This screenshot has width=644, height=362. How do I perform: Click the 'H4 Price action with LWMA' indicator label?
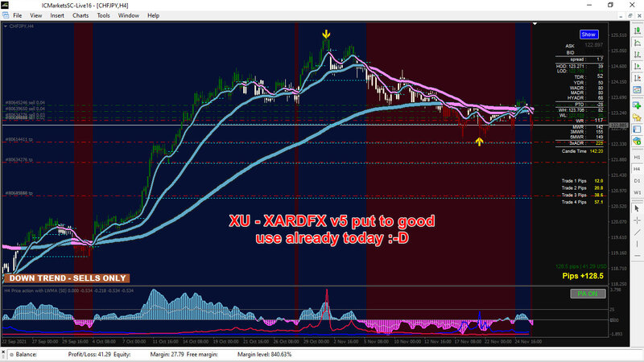pyautogui.click(x=69, y=290)
